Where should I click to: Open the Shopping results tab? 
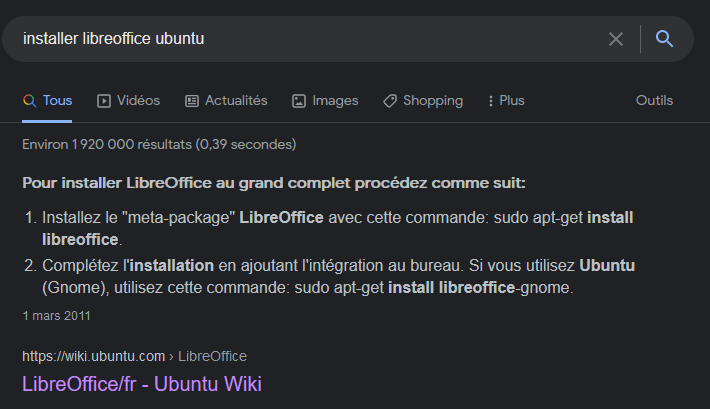pyautogui.click(x=433, y=101)
